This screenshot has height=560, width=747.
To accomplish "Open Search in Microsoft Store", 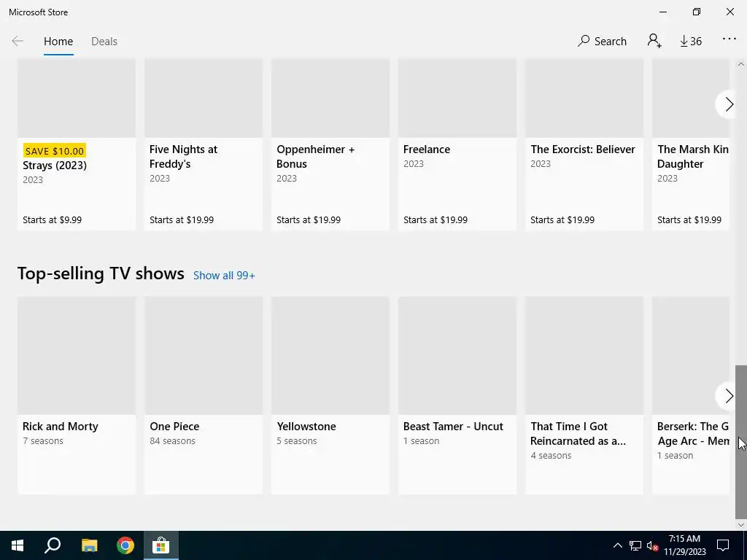I will tap(602, 42).
